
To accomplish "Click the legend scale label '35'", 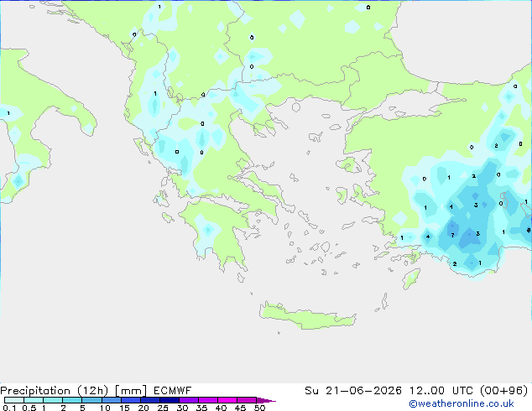I will click(x=202, y=408).
